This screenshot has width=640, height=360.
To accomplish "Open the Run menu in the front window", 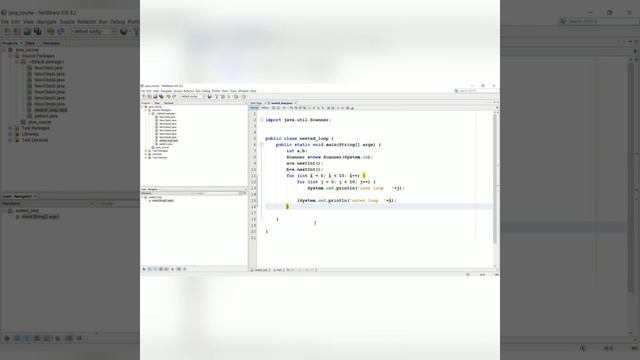I will tap(198, 91).
